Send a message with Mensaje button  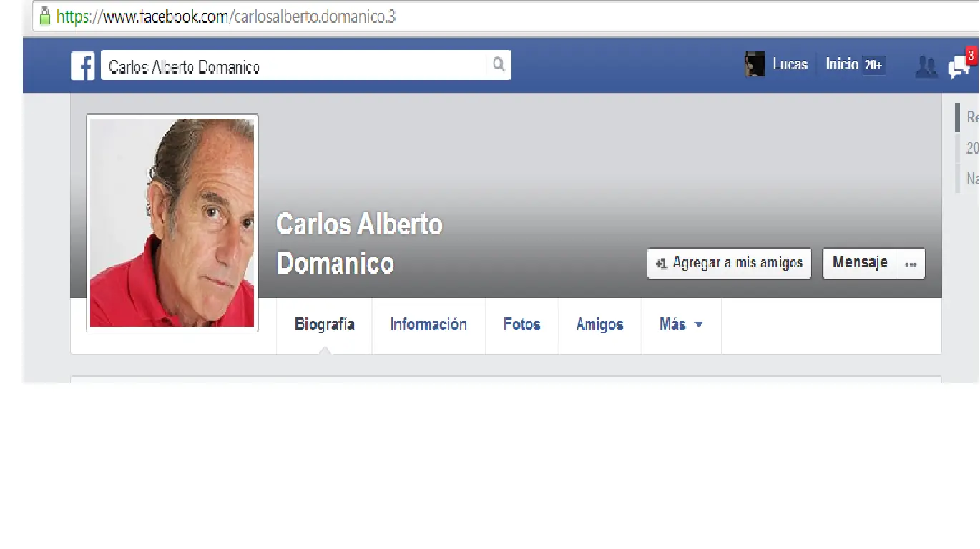click(859, 263)
